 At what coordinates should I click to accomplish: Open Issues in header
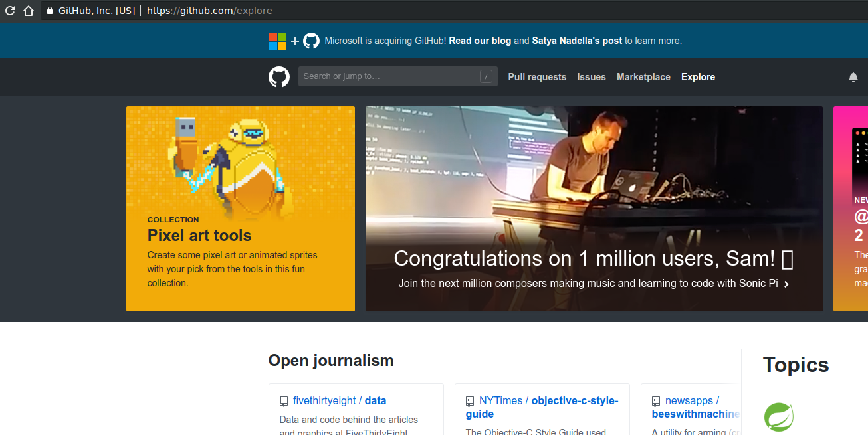(x=592, y=77)
